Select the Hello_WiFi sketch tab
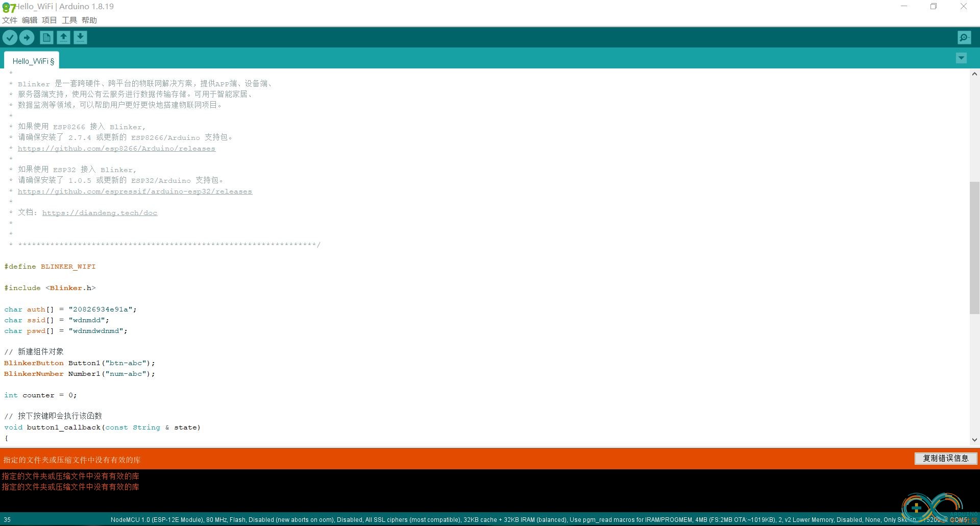Image resolution: width=980 pixels, height=526 pixels. pyautogui.click(x=32, y=61)
